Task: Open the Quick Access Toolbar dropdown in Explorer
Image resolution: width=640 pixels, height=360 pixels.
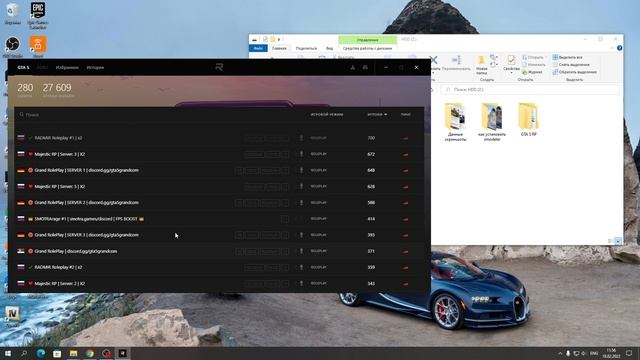Action: click(x=279, y=40)
